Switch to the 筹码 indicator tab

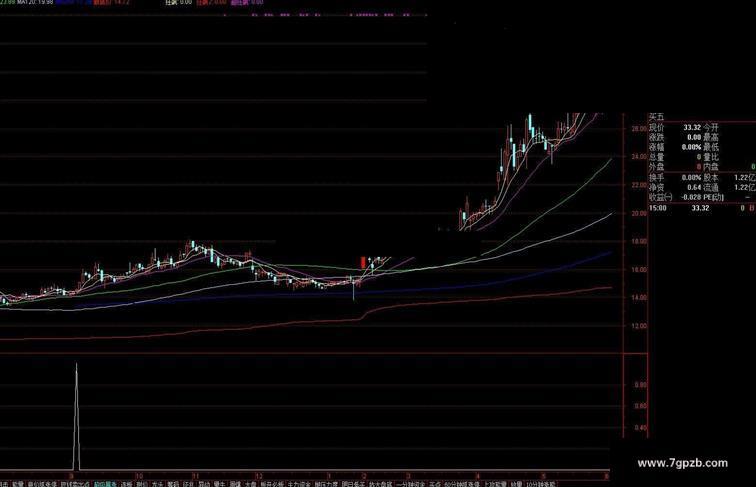click(173, 484)
